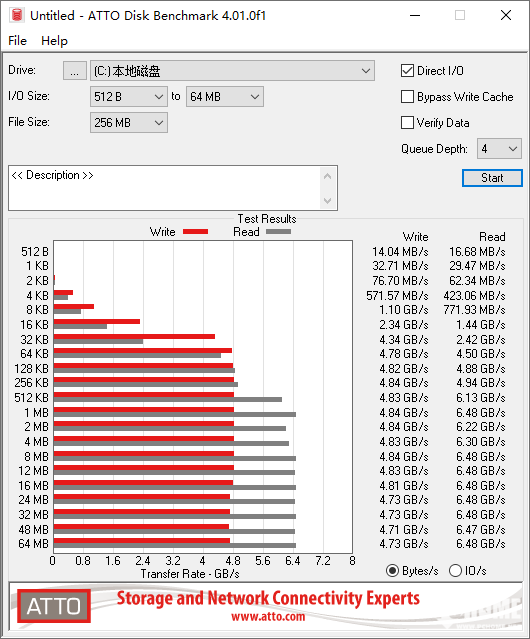
Task: Open the drive browse button with ellipsis
Action: [x=75, y=71]
